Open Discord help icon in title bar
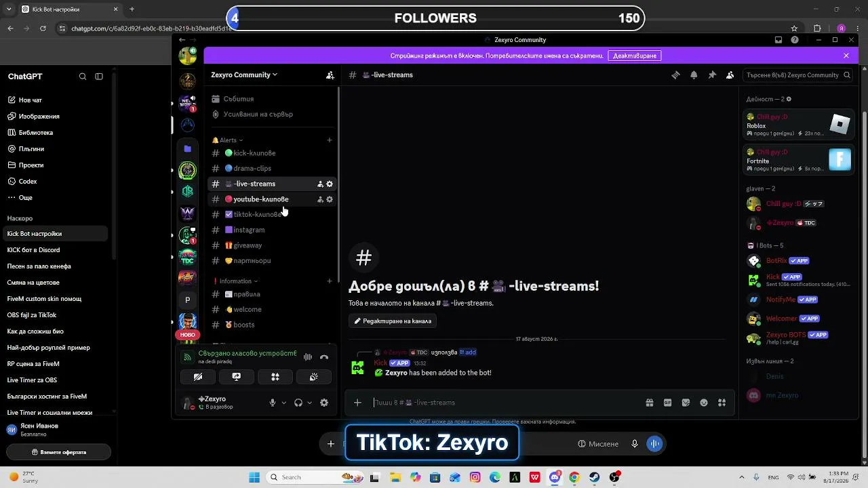The image size is (868, 488). 795,40
